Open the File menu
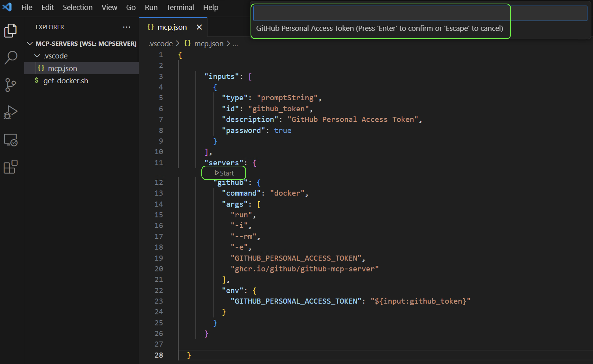Screen dimensions: 593x364 (27, 7)
